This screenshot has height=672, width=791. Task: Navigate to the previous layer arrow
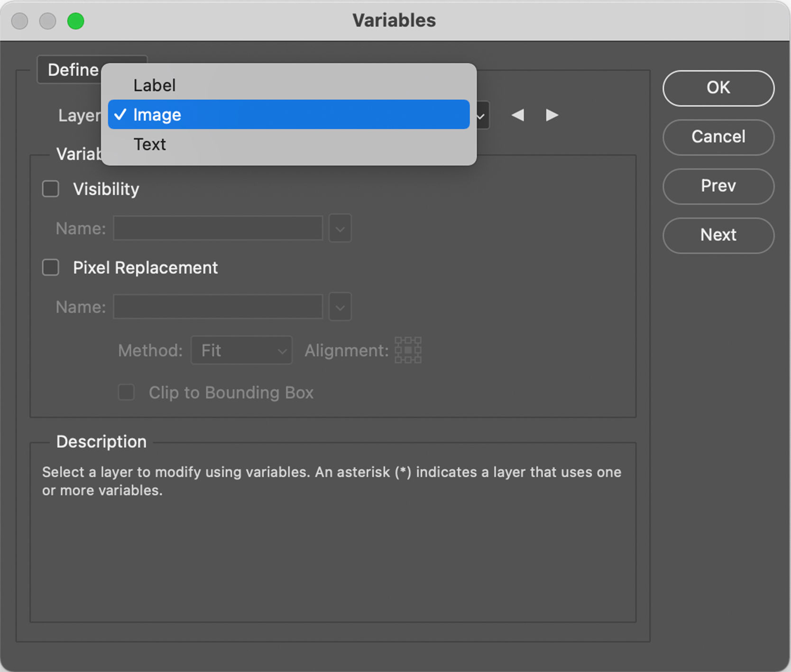(518, 115)
